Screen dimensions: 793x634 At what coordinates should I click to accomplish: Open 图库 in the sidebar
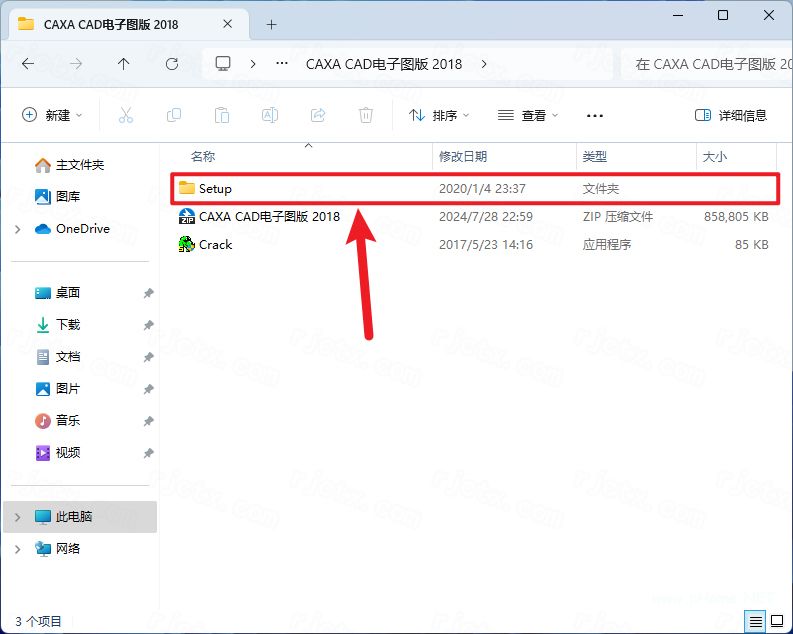click(57, 196)
